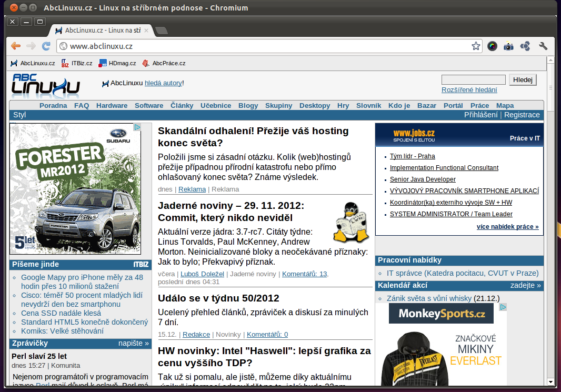Reload the page with the refresh icon
Screen dimensions: 561x392
click(46, 46)
